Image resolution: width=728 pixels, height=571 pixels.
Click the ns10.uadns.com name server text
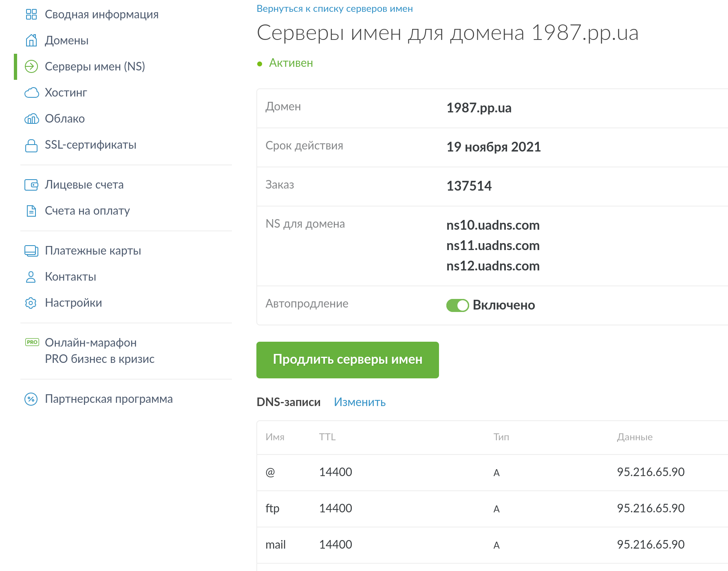493,225
